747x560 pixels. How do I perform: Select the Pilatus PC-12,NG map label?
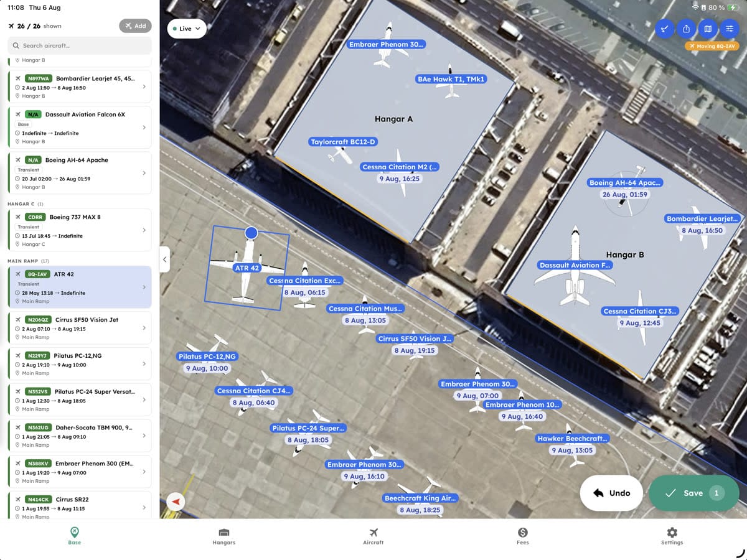tap(207, 357)
